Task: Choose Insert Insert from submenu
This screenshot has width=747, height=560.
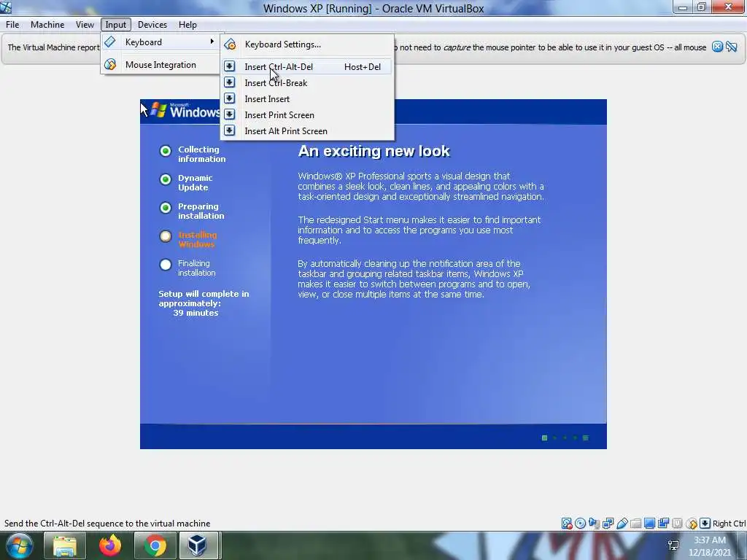Action: [307, 99]
